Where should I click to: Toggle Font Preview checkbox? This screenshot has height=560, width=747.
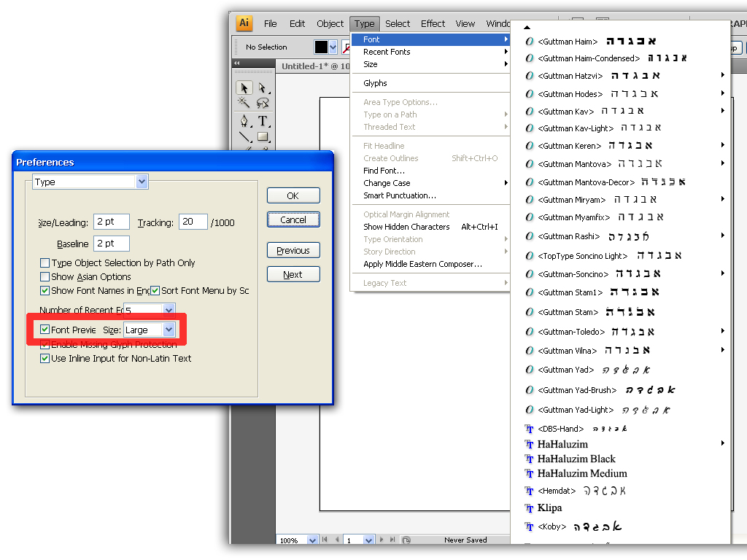click(44, 330)
